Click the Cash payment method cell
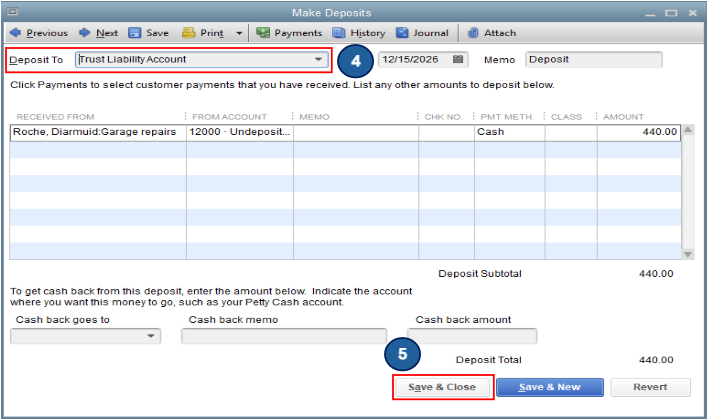This screenshot has height=419, width=707. (510, 132)
